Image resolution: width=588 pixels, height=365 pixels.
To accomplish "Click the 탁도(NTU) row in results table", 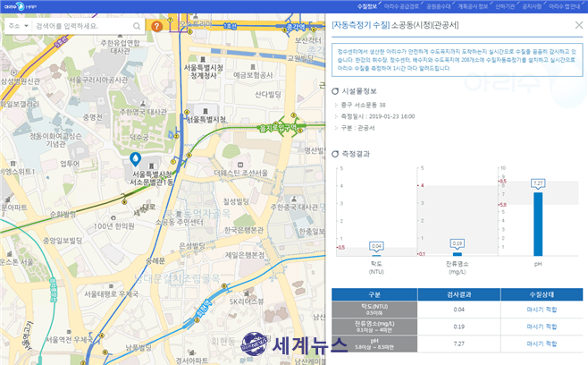I will click(374, 309).
